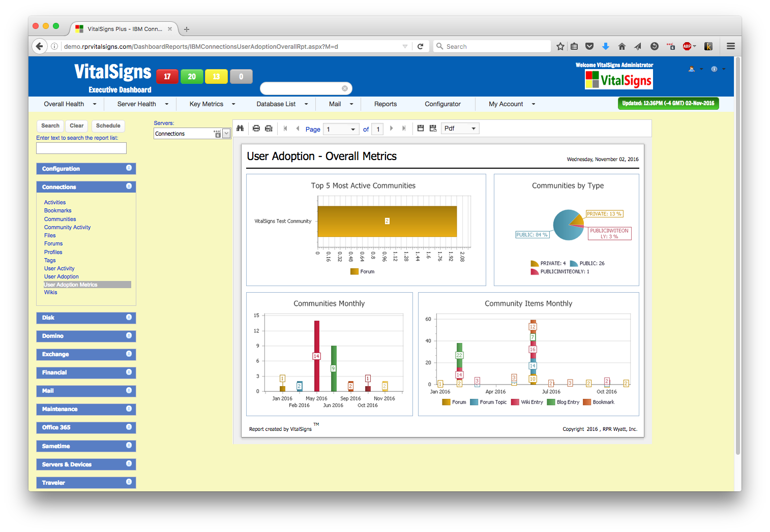Click the Adblock Plus ABP icon

point(688,46)
